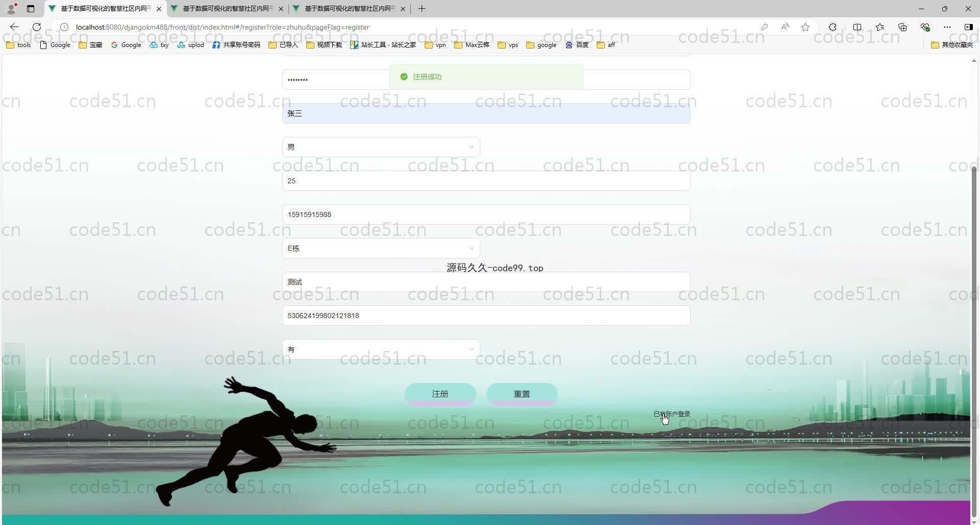Toggle the browser sidebar
Image resolution: width=980 pixels, height=525 pixels.
(968, 27)
